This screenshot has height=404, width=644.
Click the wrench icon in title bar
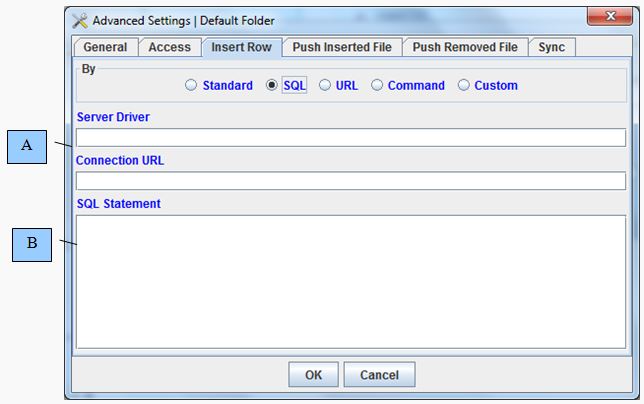coord(81,20)
